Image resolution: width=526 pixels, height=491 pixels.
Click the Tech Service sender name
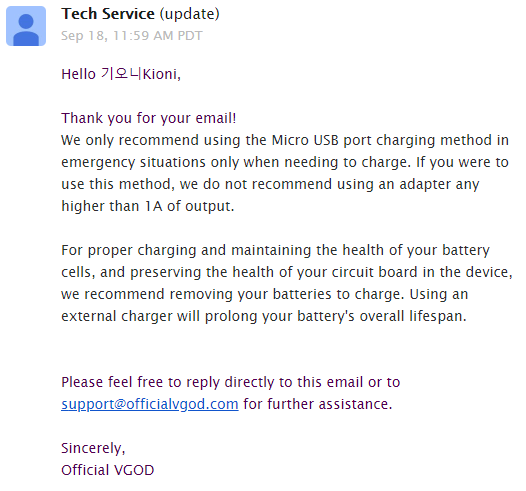(x=108, y=14)
